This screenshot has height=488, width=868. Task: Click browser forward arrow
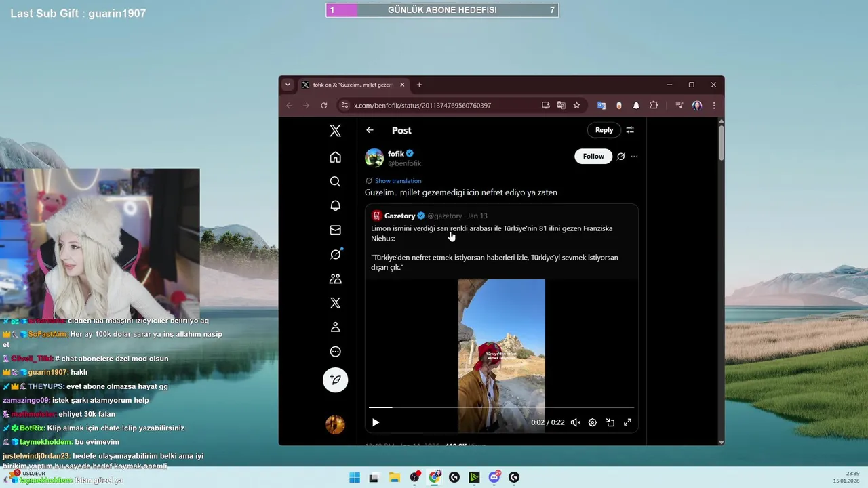[x=307, y=106]
